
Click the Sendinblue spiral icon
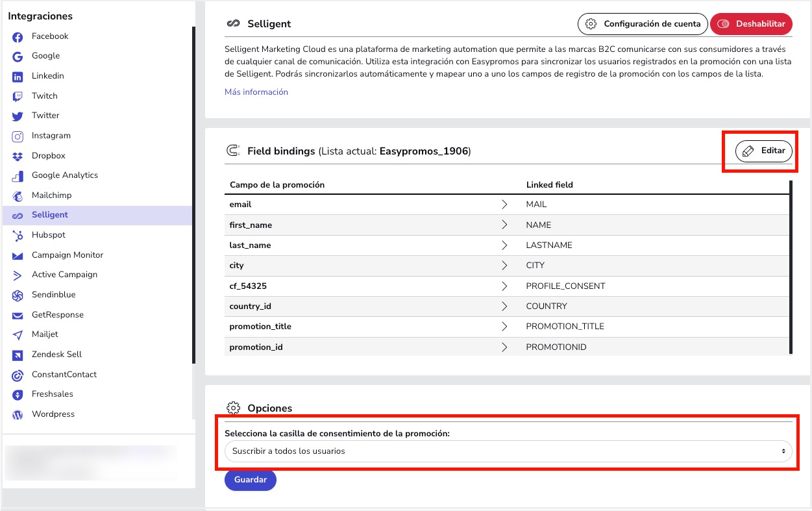[x=18, y=295]
